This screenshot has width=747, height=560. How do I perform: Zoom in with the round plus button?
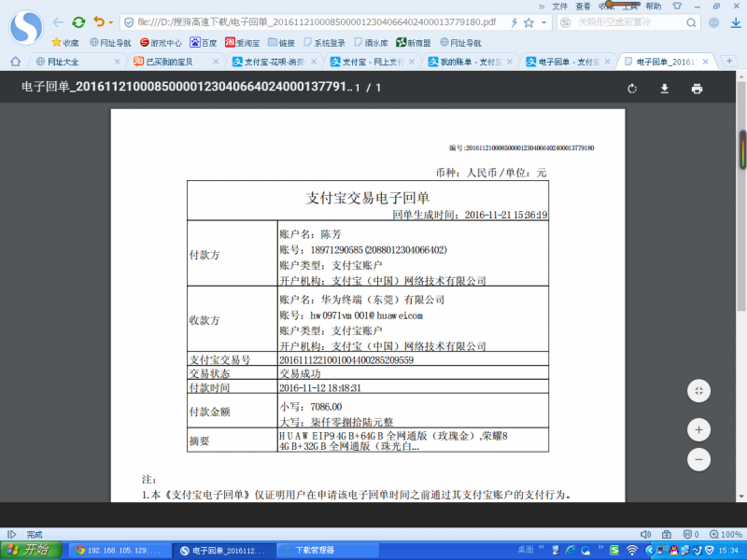click(x=698, y=429)
